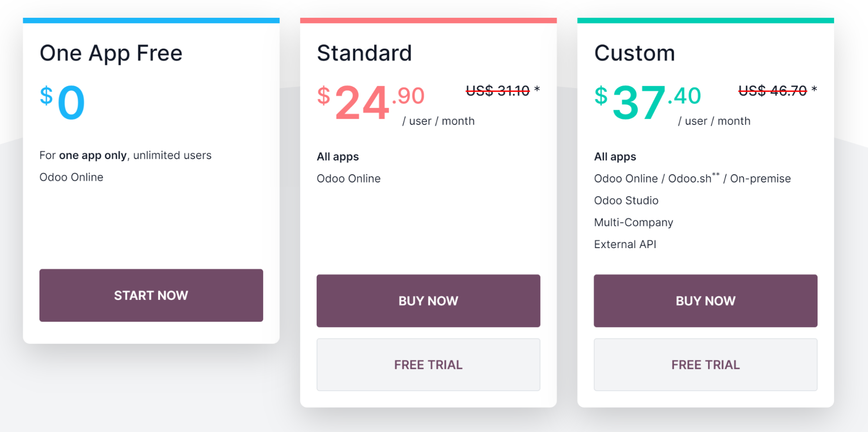
Task: Click Odoo Online under the Standard plan
Action: tap(348, 178)
